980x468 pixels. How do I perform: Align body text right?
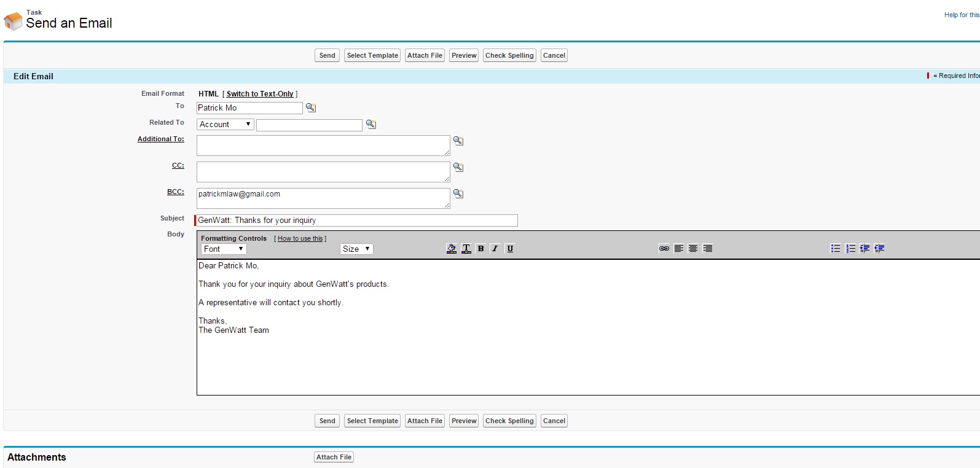point(708,249)
